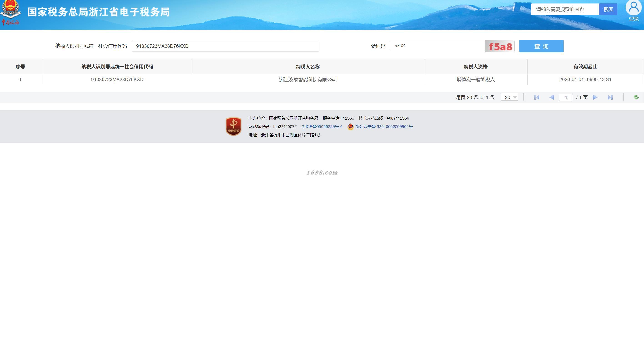Click the red shield 党政机关 badge
This screenshot has height=344, width=644.
point(234,126)
